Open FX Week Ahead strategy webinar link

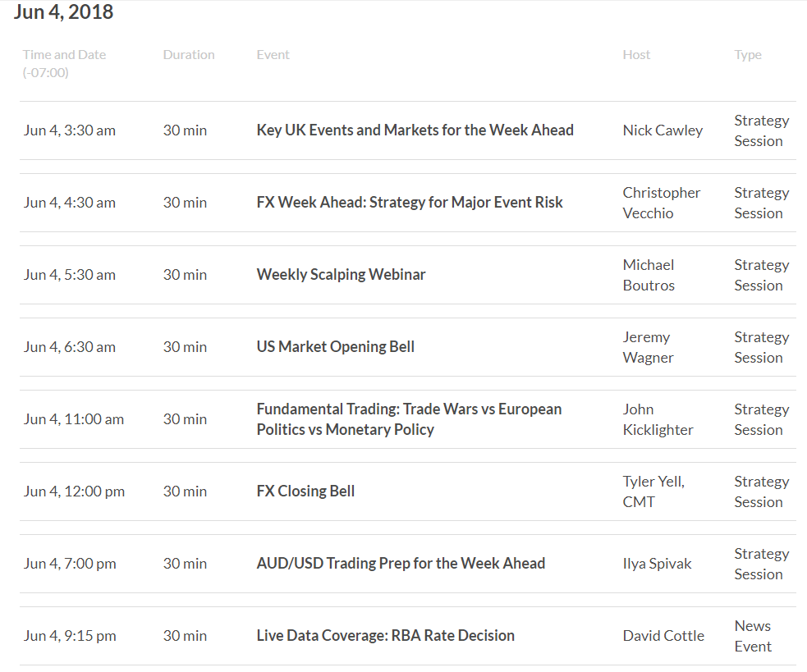tap(410, 203)
